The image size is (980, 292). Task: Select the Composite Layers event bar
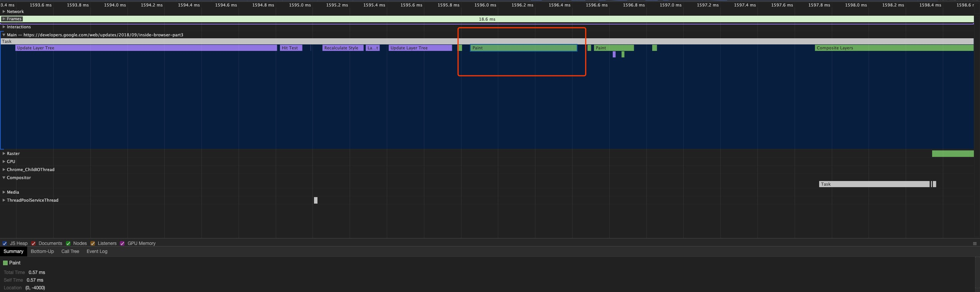click(x=894, y=48)
